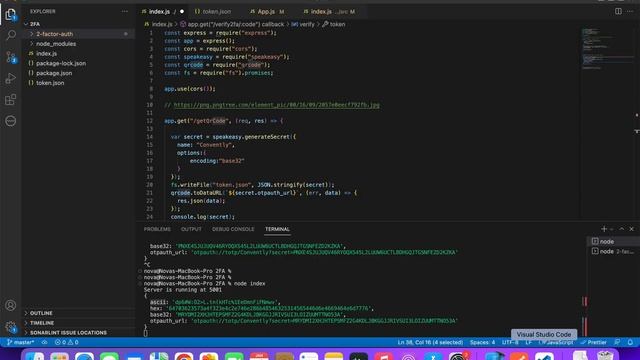Collapse the 2FA root folder
Image resolution: width=640 pixels, height=360 pixels.
point(35,24)
